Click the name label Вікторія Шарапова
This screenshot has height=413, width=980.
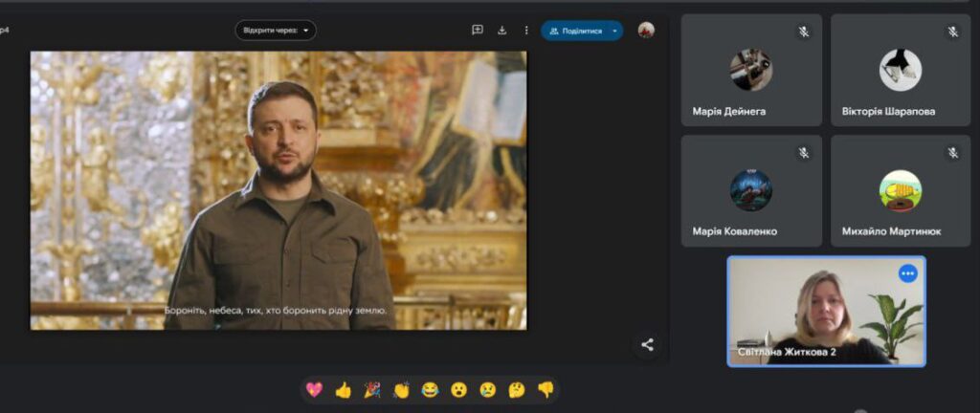889,112
